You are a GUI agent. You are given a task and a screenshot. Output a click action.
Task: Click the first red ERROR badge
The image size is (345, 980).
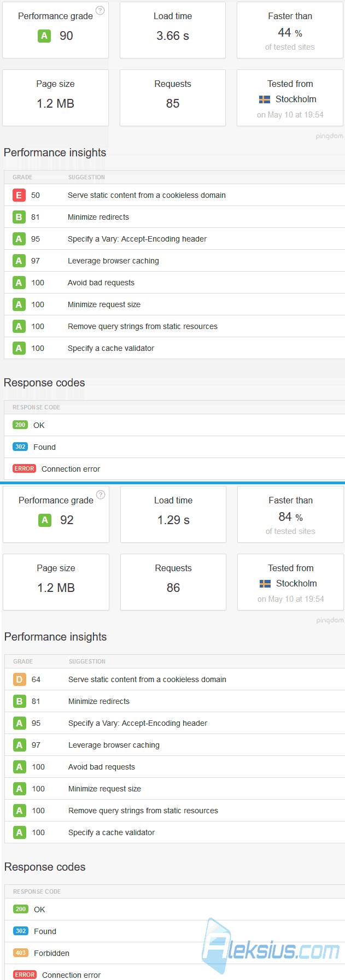coord(25,468)
